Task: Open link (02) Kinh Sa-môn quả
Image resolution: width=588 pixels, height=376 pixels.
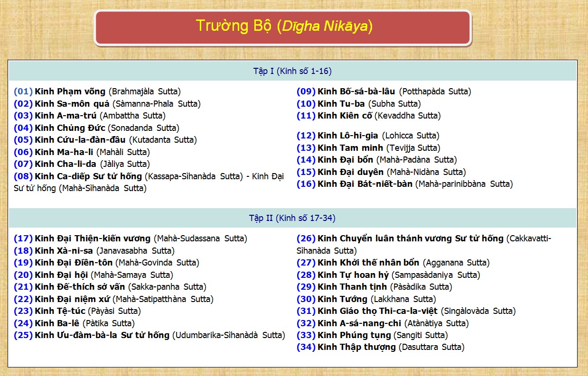Action: (62, 103)
